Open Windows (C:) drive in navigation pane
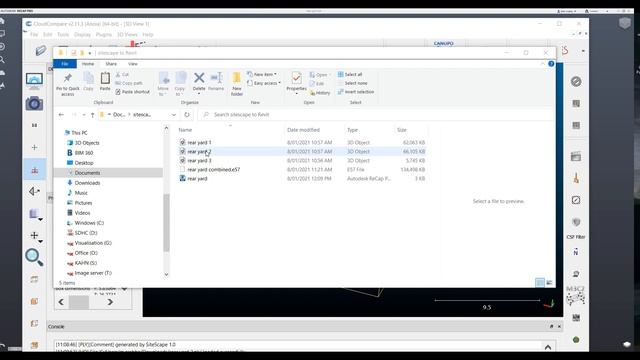This screenshot has height=360, width=640. click(x=89, y=223)
